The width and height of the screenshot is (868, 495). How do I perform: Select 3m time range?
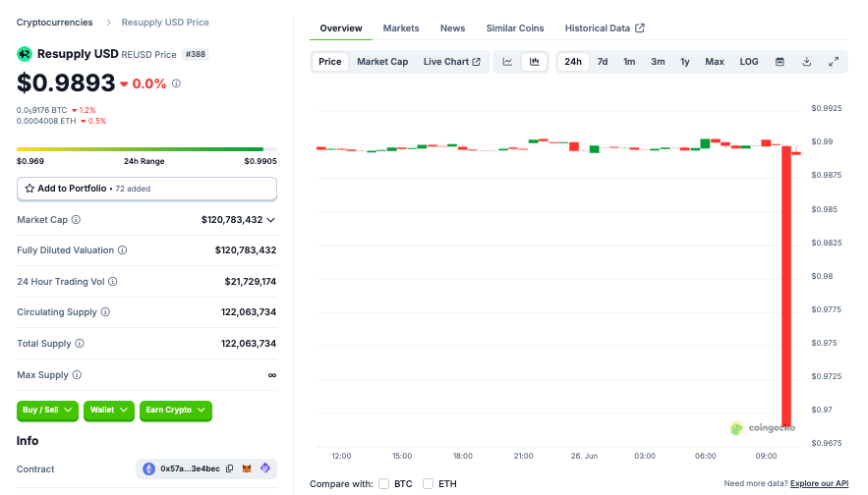click(x=658, y=62)
